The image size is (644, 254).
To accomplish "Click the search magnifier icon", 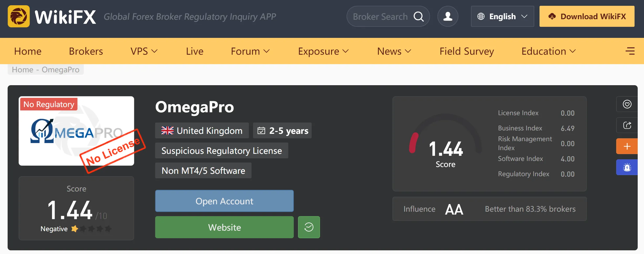I will click(419, 17).
